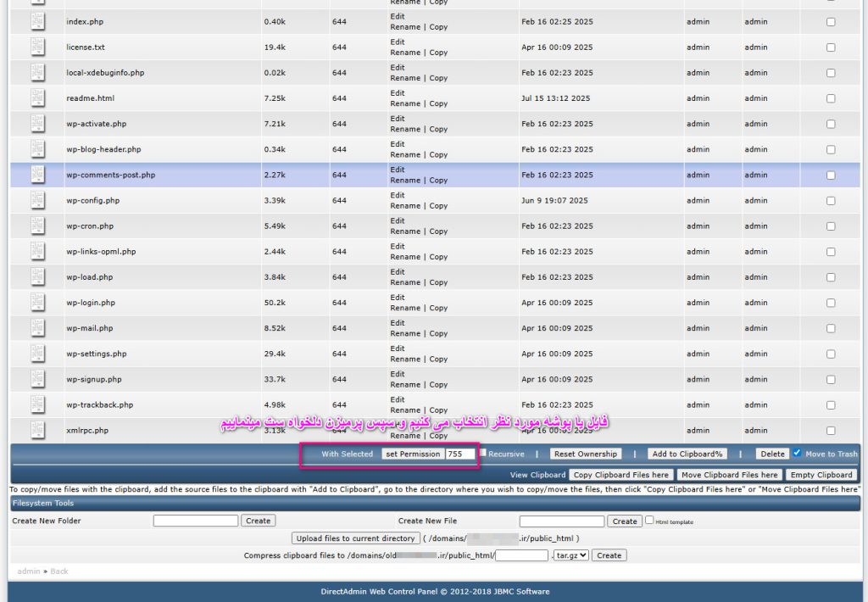This screenshot has height=602, width=868.
Task: Open the tar.gz compression format dropdown
Action: pyautogui.click(x=571, y=555)
